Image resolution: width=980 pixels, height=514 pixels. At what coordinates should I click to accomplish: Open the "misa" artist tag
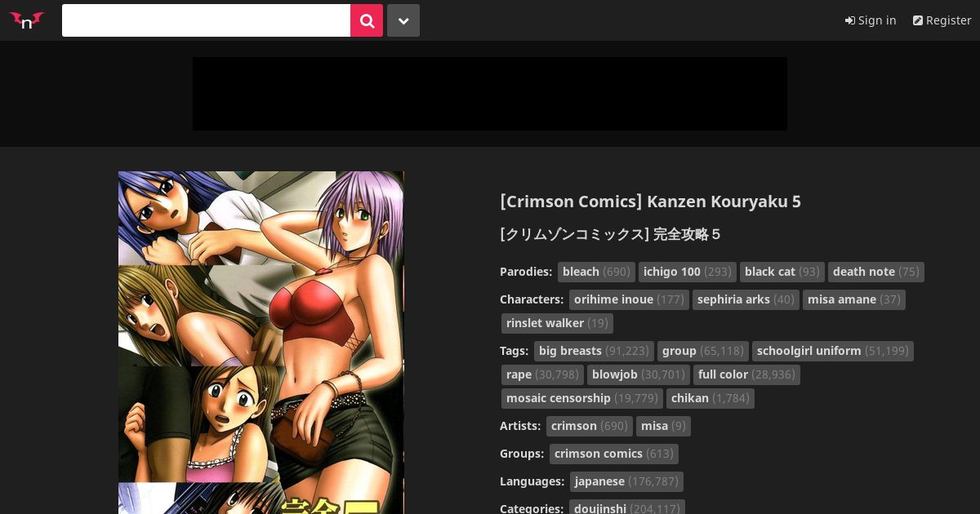coord(663,426)
